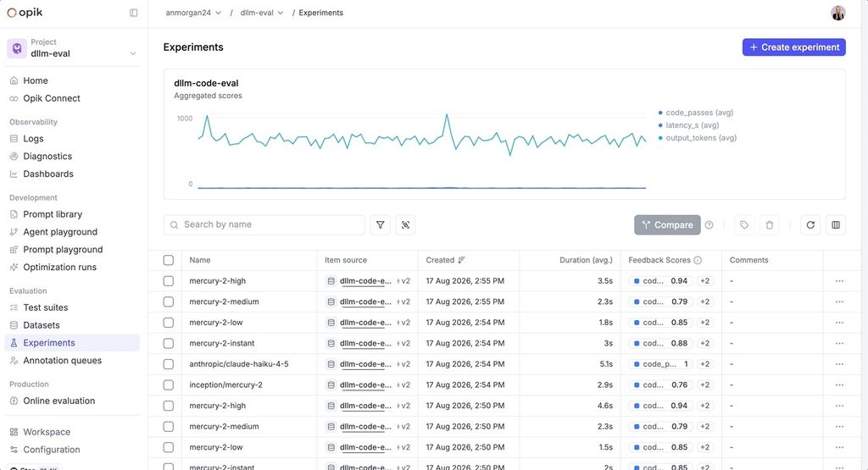Toggle code_passes (avg) legend entry
This screenshot has width=868, height=470.
pyautogui.click(x=696, y=113)
